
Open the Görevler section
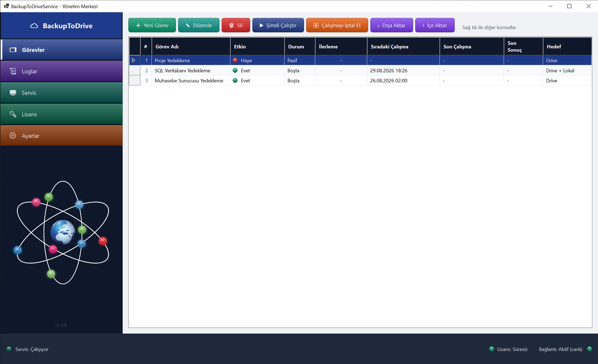pyautogui.click(x=62, y=50)
